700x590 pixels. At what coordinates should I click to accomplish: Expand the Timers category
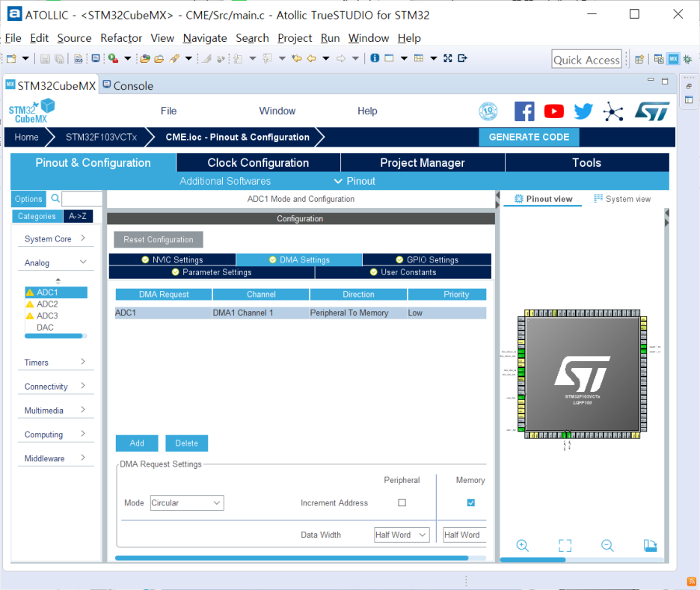click(x=55, y=363)
